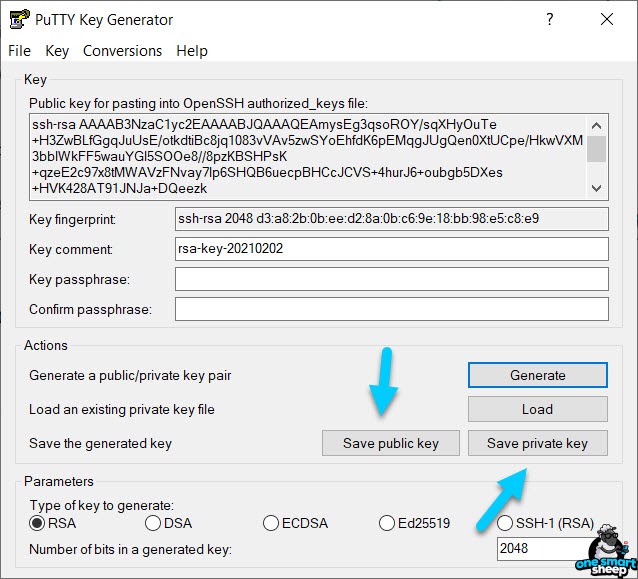The width and height of the screenshot is (638, 579).
Task: Open the Key menu
Action: coord(57,51)
